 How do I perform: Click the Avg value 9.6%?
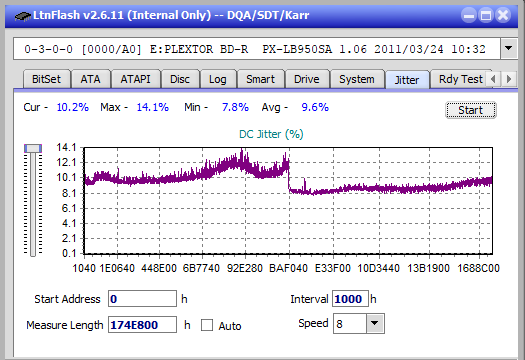315,107
